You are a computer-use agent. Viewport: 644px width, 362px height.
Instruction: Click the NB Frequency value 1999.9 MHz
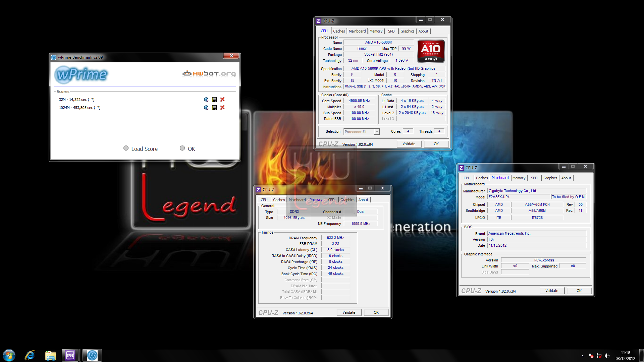[x=361, y=224]
